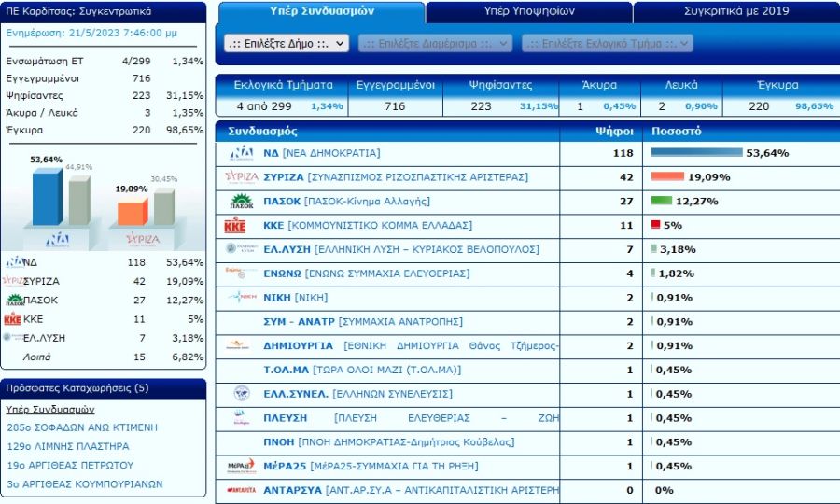This screenshot has height=504, width=840.
Task: Switch to Υπέρ Συνδυασμών tab
Action: click(321, 11)
